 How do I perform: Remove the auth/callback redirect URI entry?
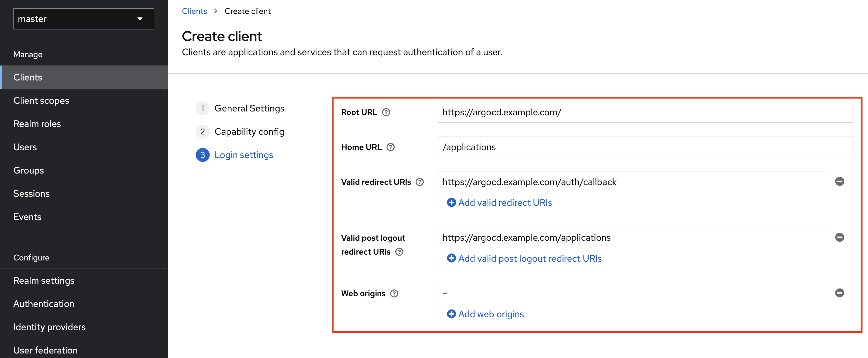click(x=839, y=182)
